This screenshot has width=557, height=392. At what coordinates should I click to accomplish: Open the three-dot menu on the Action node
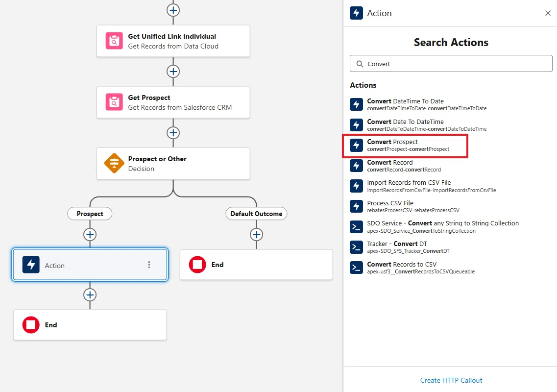149,265
